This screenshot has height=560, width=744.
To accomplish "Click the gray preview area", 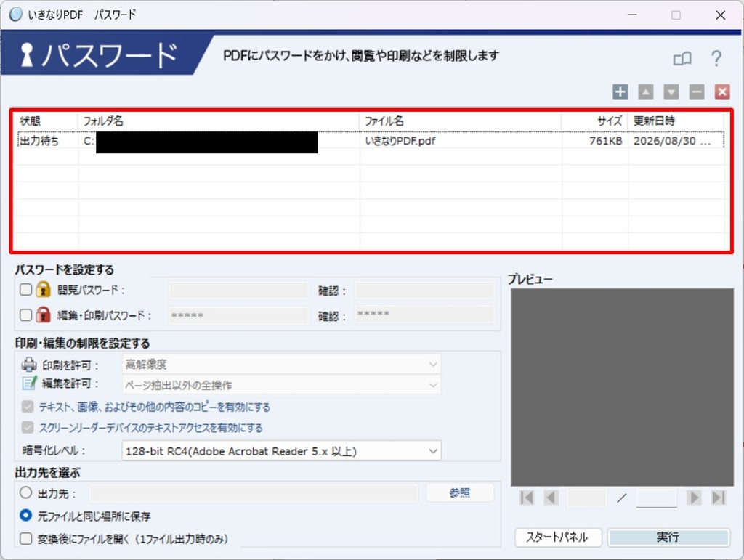I will click(622, 387).
